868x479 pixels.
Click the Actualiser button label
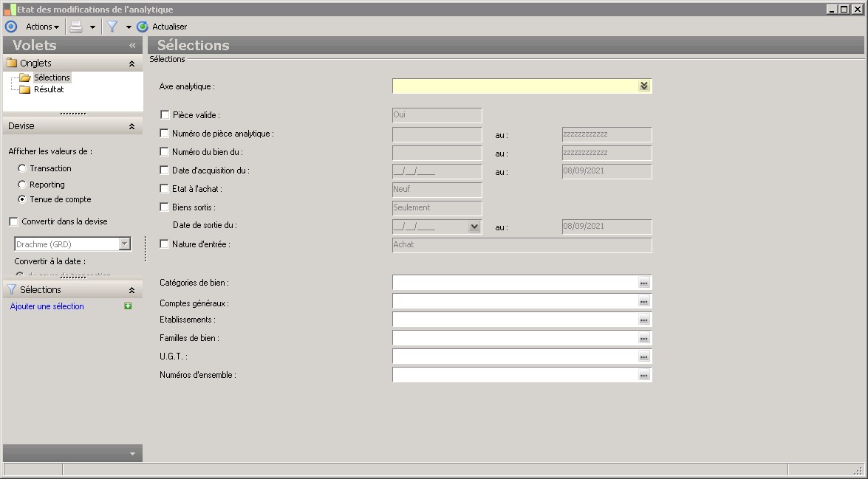coord(169,27)
